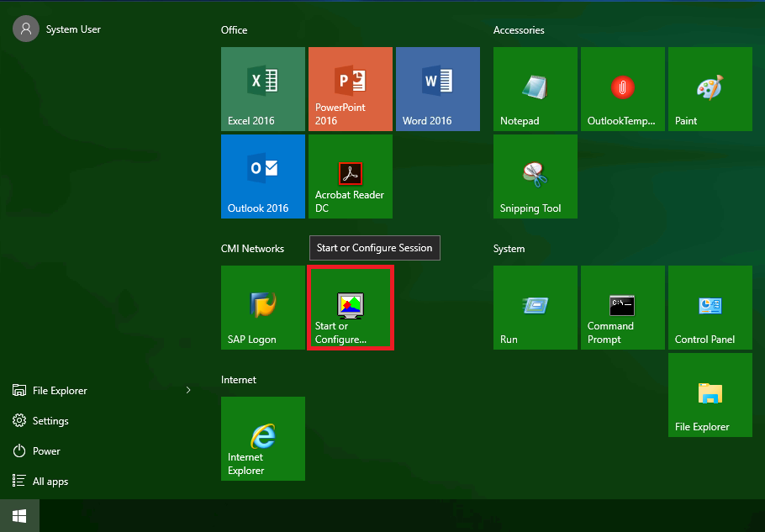
Task: Open File Explorer from the left menu
Action: 50,390
